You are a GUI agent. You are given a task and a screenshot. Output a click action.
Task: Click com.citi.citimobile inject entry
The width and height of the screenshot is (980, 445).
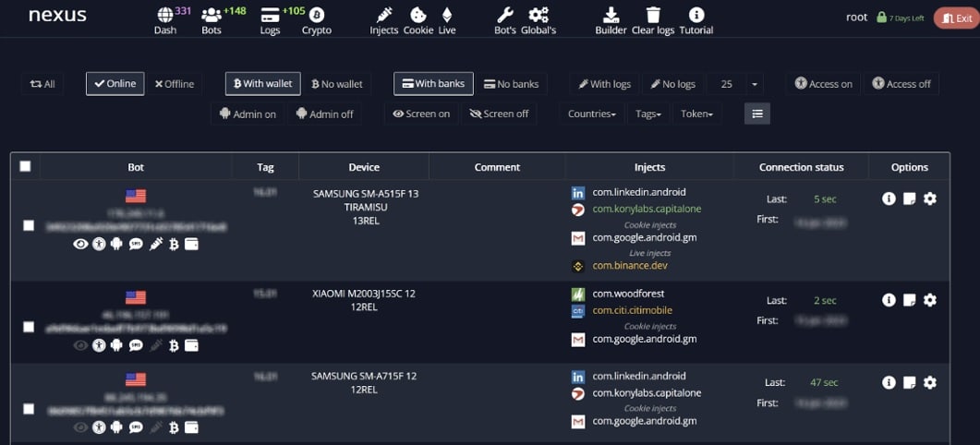(633, 310)
